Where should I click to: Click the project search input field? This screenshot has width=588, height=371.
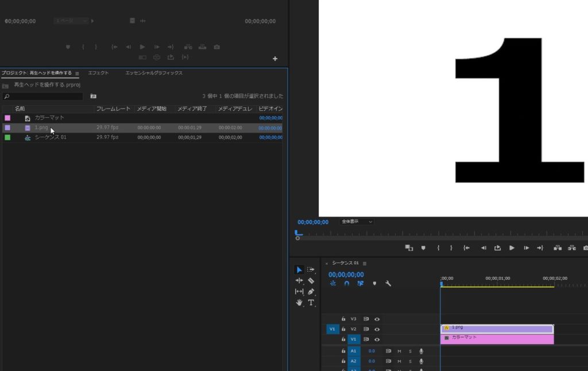pos(43,96)
